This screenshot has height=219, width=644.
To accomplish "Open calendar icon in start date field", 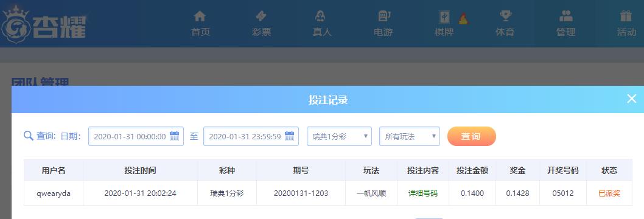I will (175, 136).
